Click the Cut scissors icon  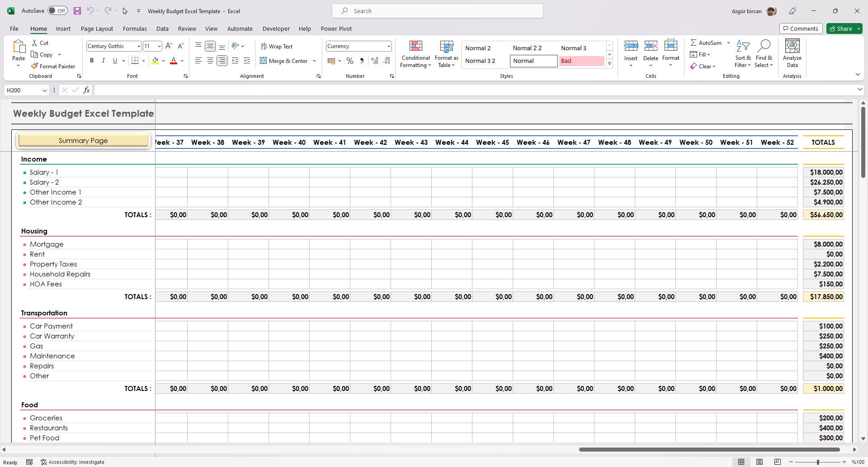coord(34,43)
